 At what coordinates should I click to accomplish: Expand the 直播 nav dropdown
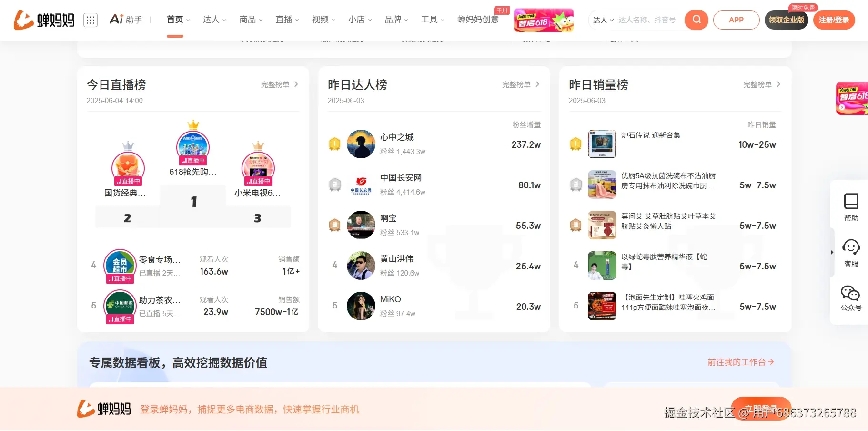click(x=287, y=20)
